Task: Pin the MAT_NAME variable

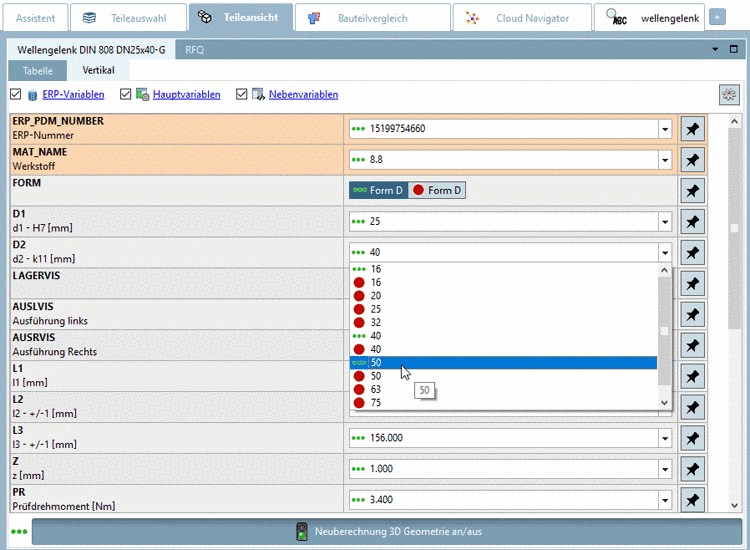Action: point(692,160)
